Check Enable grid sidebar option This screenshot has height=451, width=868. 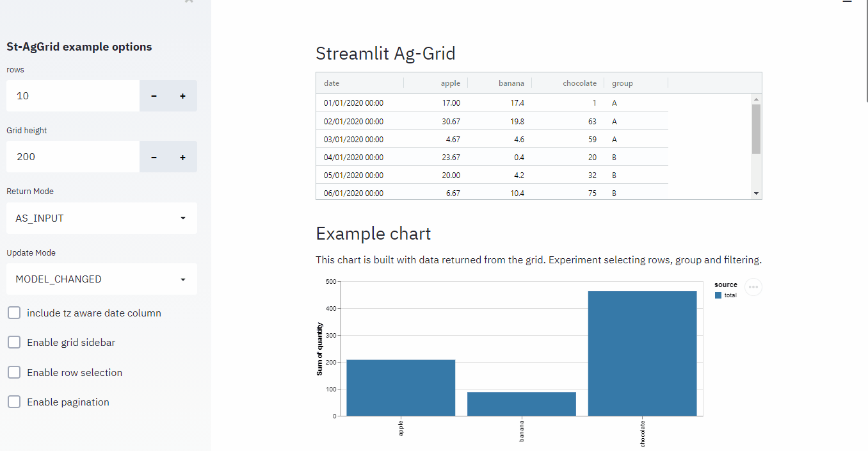click(14, 342)
